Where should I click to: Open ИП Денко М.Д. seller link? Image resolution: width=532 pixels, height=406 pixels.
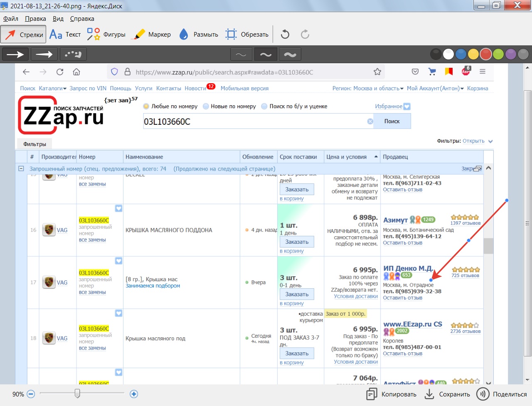(408, 268)
